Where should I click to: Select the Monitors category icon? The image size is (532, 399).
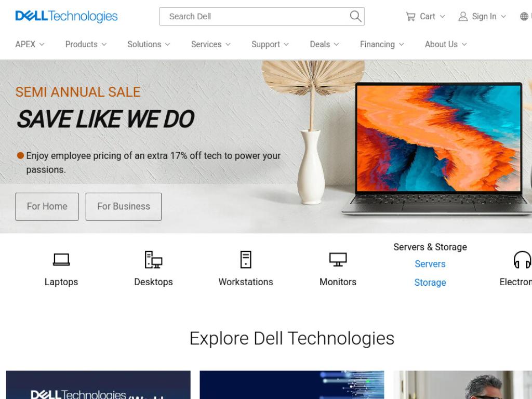[338, 260]
